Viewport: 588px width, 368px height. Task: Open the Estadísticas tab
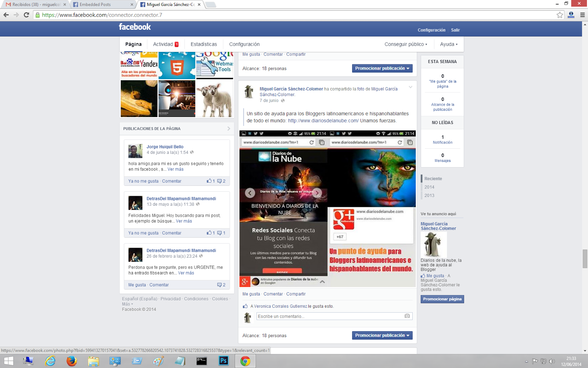click(204, 44)
